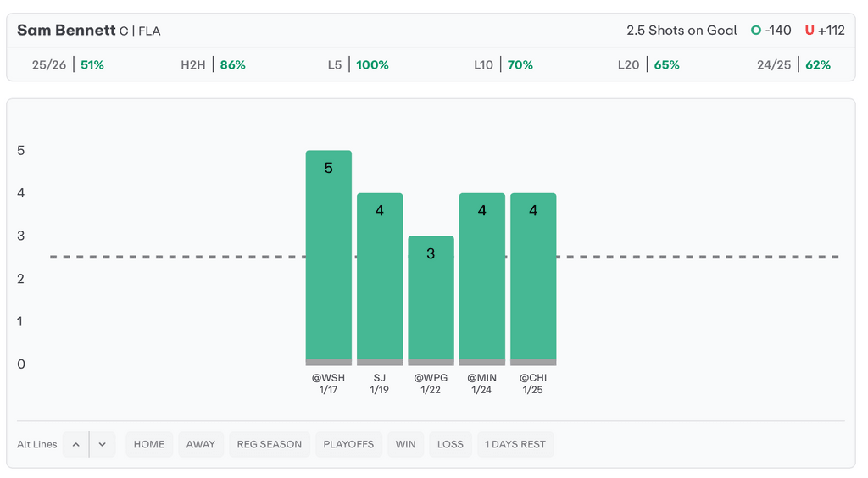This screenshot has height=478, width=868.
Task: Open Sam Bennett player name
Action: point(66,31)
